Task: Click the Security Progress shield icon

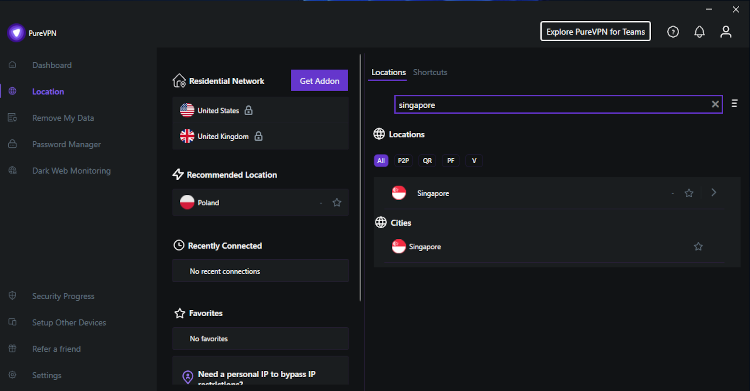Action: [x=12, y=295]
